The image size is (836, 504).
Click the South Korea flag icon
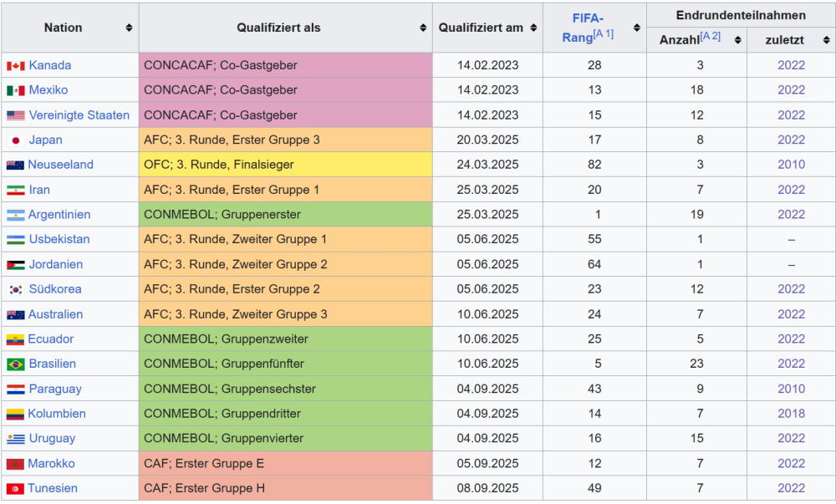tap(15, 289)
